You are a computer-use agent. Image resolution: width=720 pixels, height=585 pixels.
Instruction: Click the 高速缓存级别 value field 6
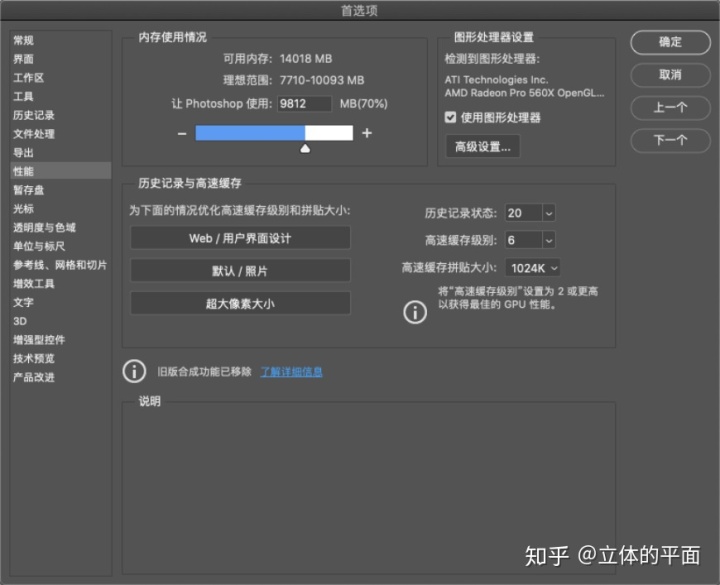coord(523,240)
